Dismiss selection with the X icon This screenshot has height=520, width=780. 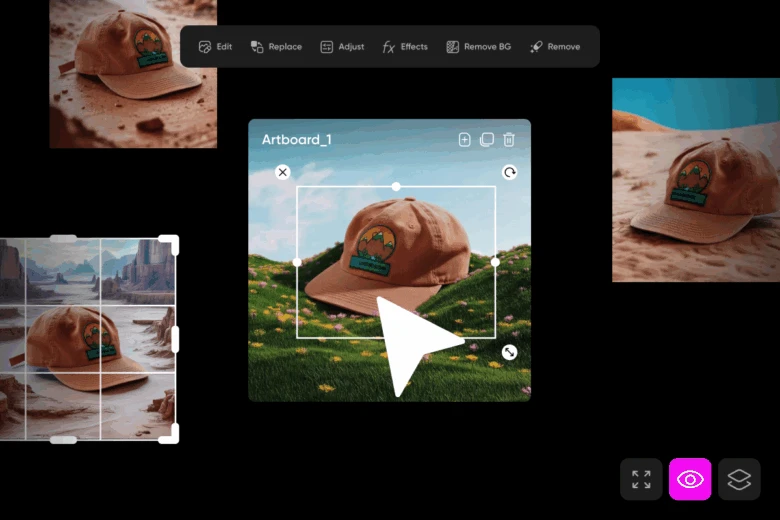pyautogui.click(x=283, y=172)
